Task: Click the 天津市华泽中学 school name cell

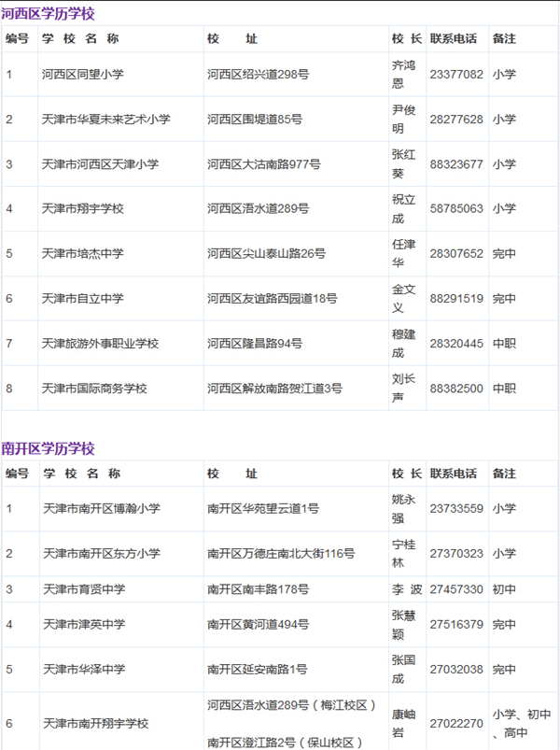Action: [84, 670]
